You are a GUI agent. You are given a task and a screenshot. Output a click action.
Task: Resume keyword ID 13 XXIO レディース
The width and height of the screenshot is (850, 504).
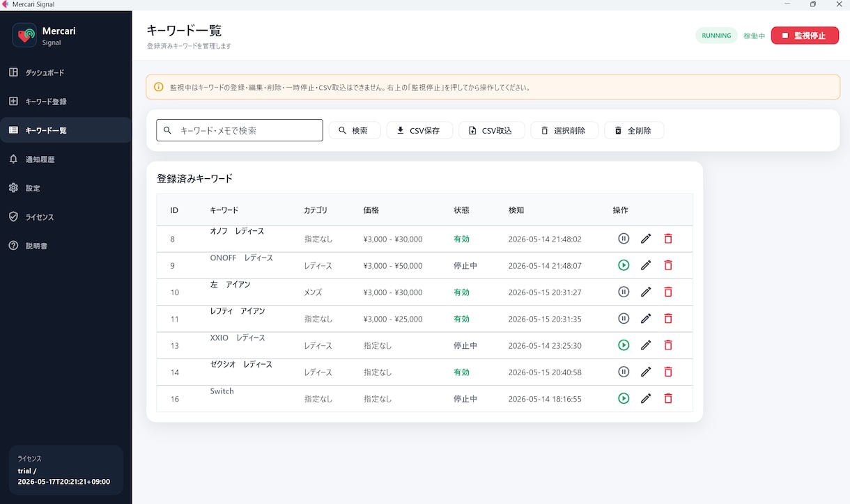tap(624, 345)
